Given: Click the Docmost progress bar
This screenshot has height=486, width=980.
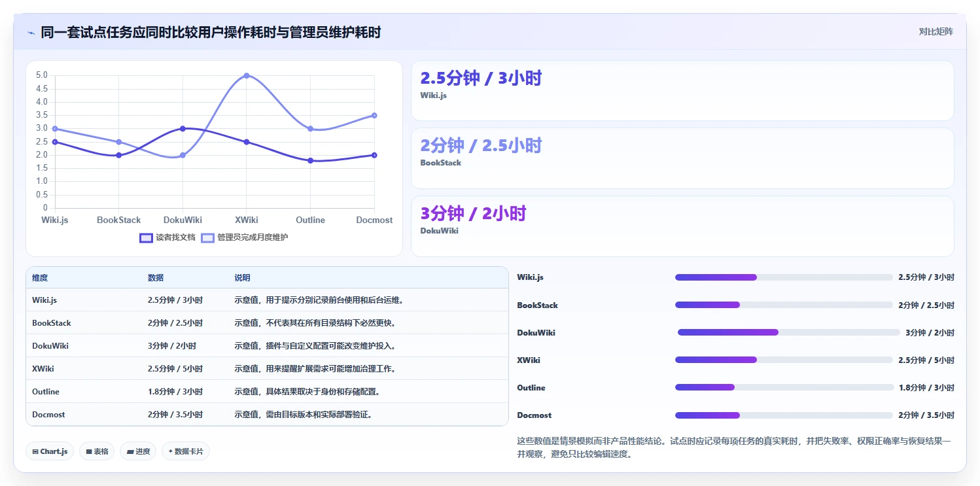Looking at the screenshot, I should pos(784,415).
